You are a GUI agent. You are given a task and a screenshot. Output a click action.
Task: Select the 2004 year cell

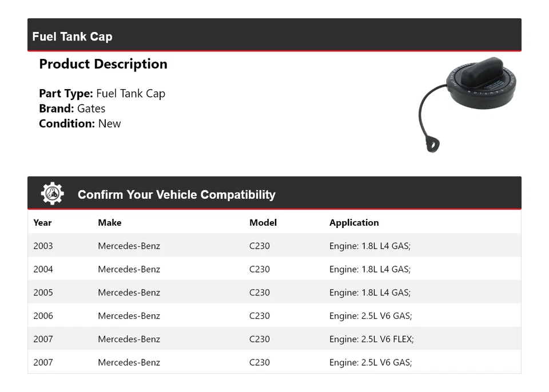(43, 269)
